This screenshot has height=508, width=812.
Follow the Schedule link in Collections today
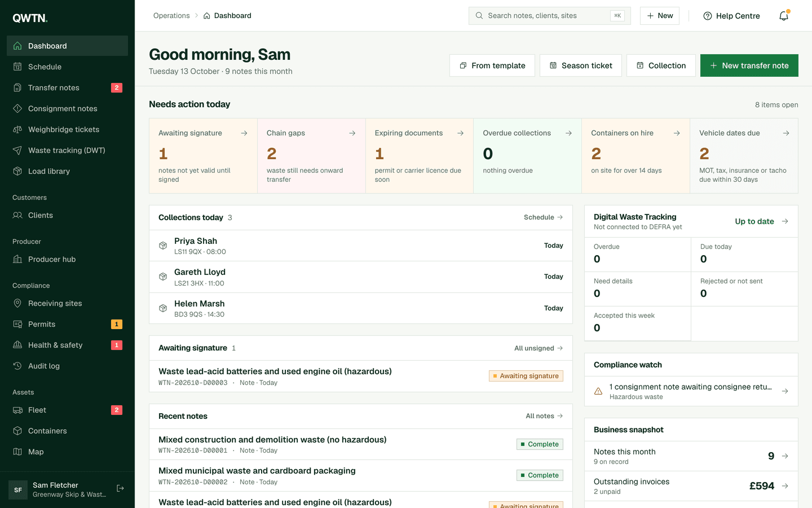pyautogui.click(x=543, y=217)
